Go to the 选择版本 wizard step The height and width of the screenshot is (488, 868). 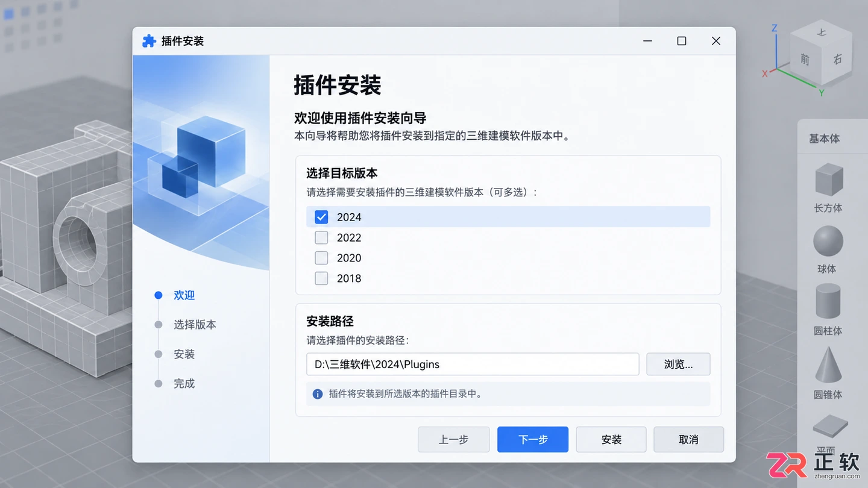(195, 325)
